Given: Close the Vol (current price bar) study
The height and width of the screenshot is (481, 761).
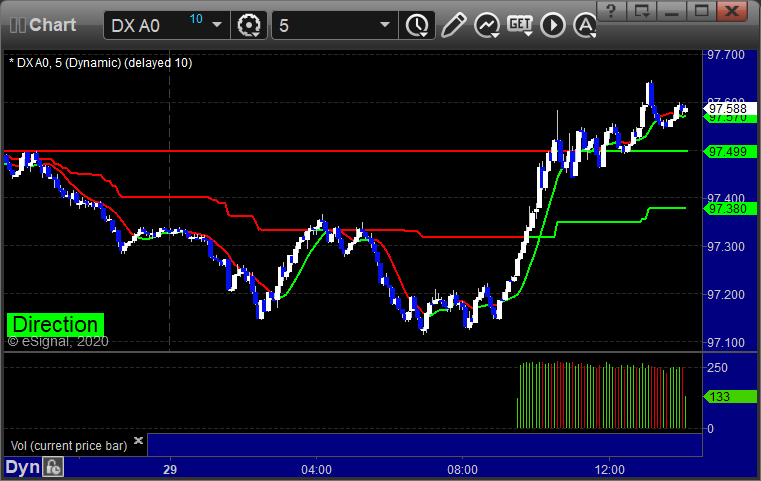Looking at the screenshot, I should point(138,440).
